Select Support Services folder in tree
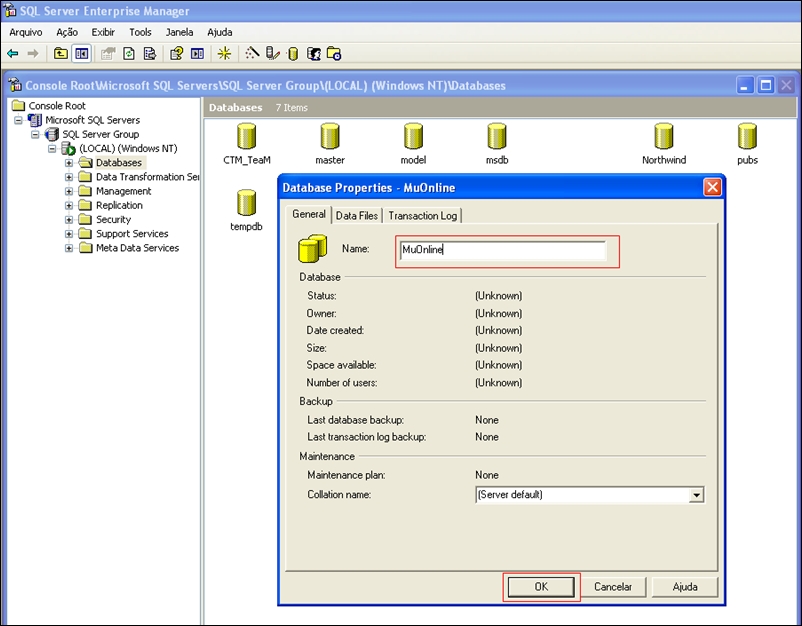This screenshot has height=626, width=802. point(124,234)
